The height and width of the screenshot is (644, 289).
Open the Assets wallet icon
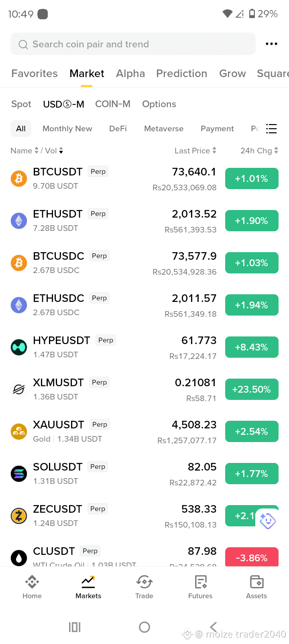[256, 581]
